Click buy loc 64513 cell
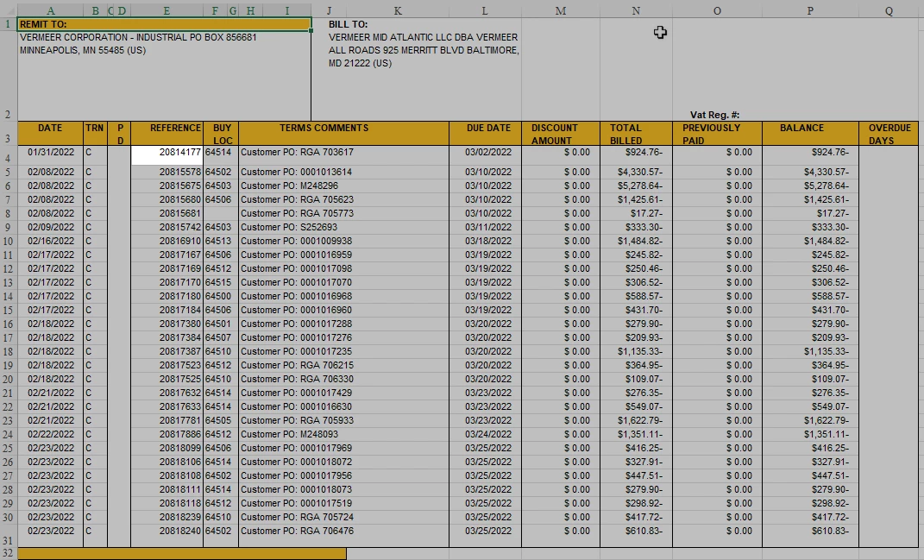Image resolution: width=924 pixels, height=560 pixels. (221, 241)
